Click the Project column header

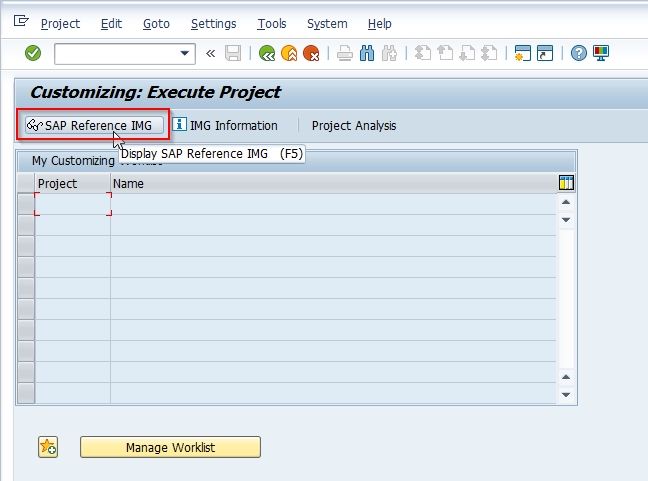73,183
